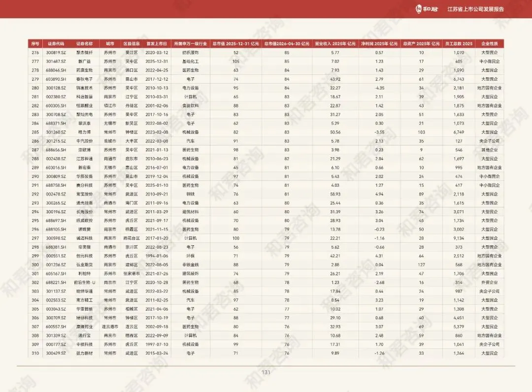Select industry cell 纺织服饰

coord(190,53)
